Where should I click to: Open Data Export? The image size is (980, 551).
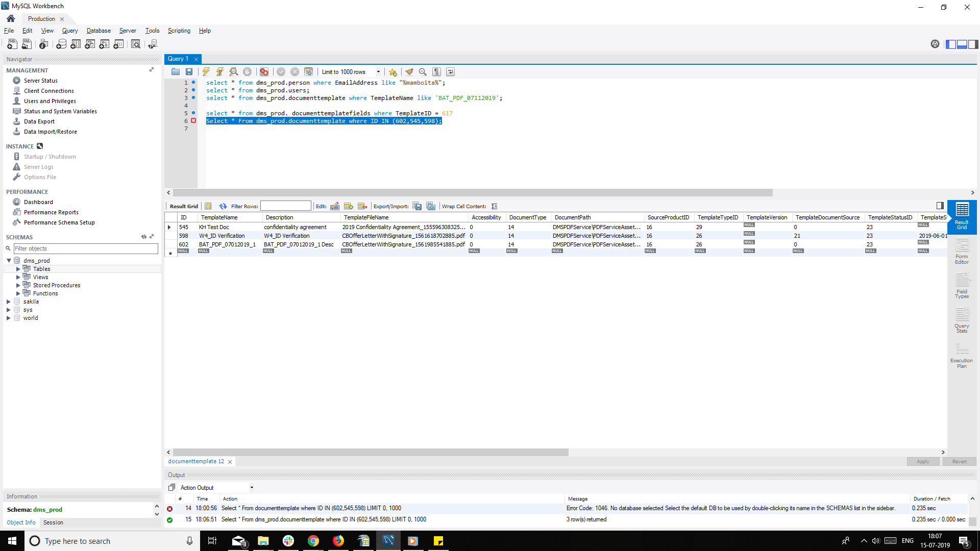coord(39,121)
